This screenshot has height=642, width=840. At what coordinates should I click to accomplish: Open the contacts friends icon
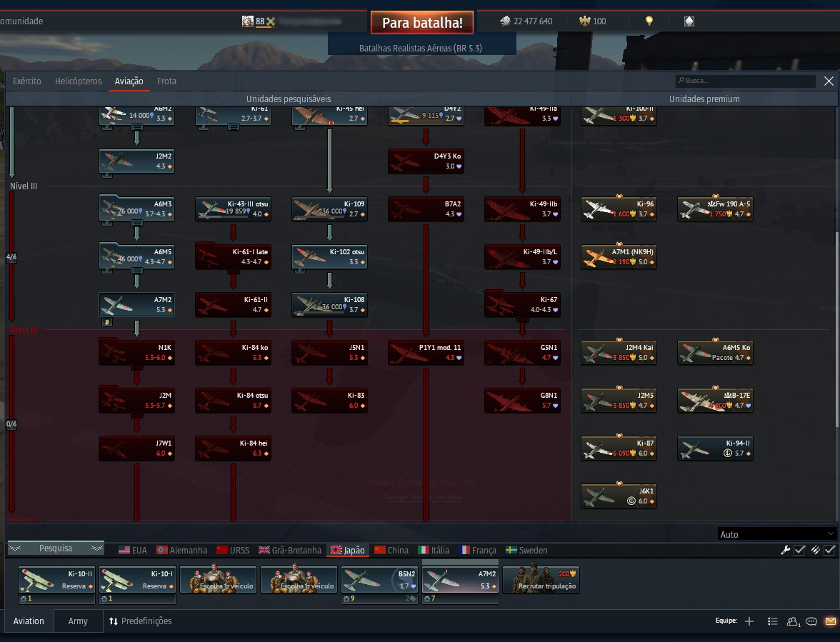point(793,621)
